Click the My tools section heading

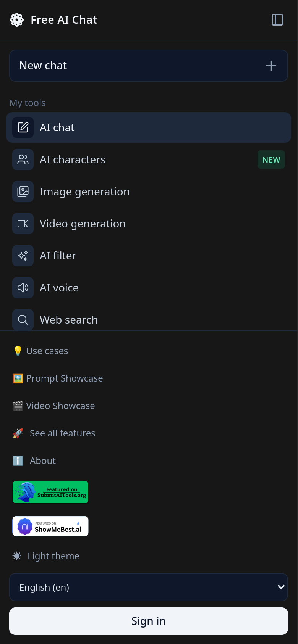coord(28,103)
